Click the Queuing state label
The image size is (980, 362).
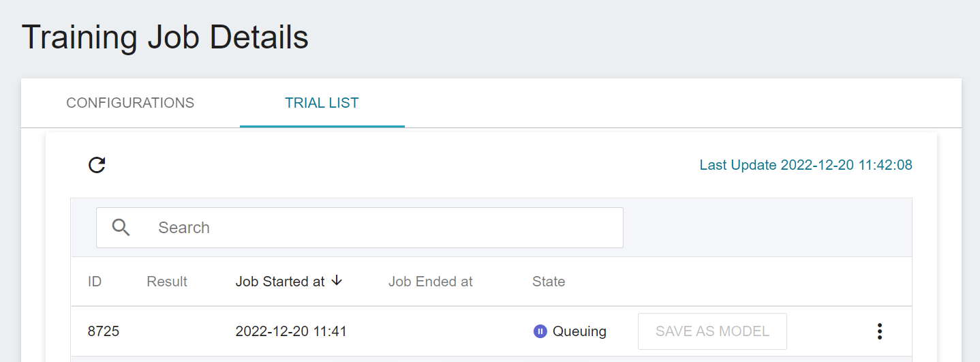click(x=579, y=331)
